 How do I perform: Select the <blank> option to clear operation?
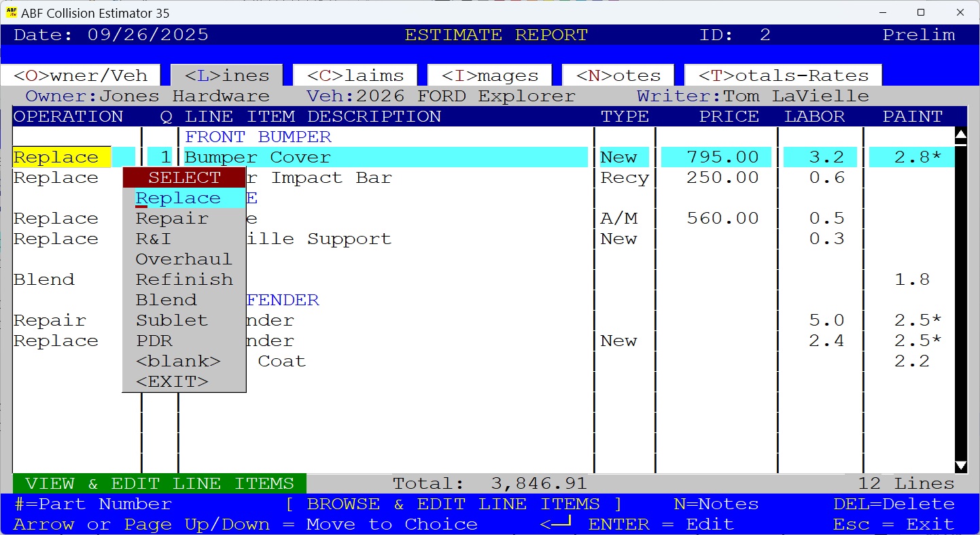178,361
